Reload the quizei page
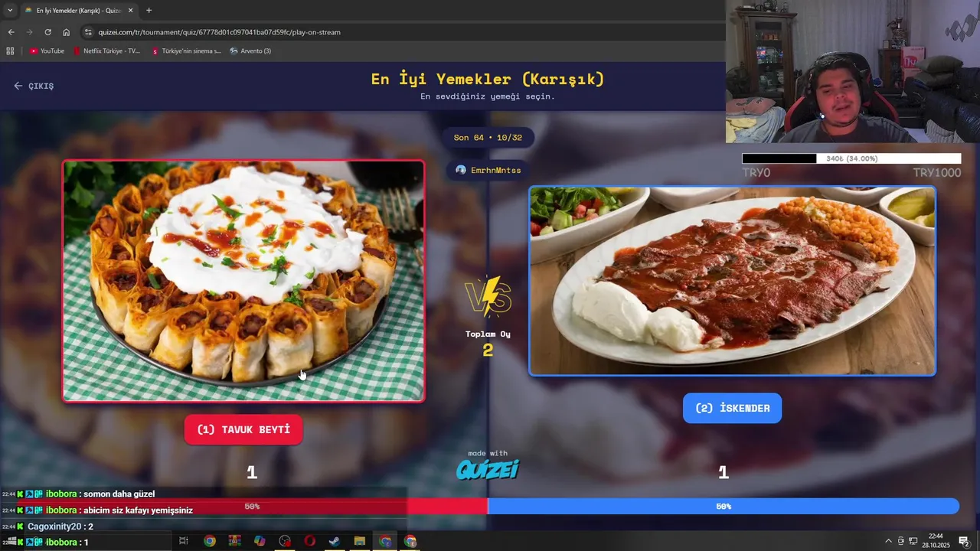Image resolution: width=980 pixels, height=551 pixels. coord(47,32)
